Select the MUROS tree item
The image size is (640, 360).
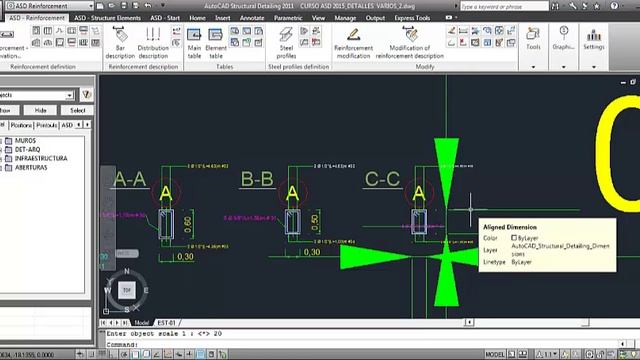coord(25,140)
